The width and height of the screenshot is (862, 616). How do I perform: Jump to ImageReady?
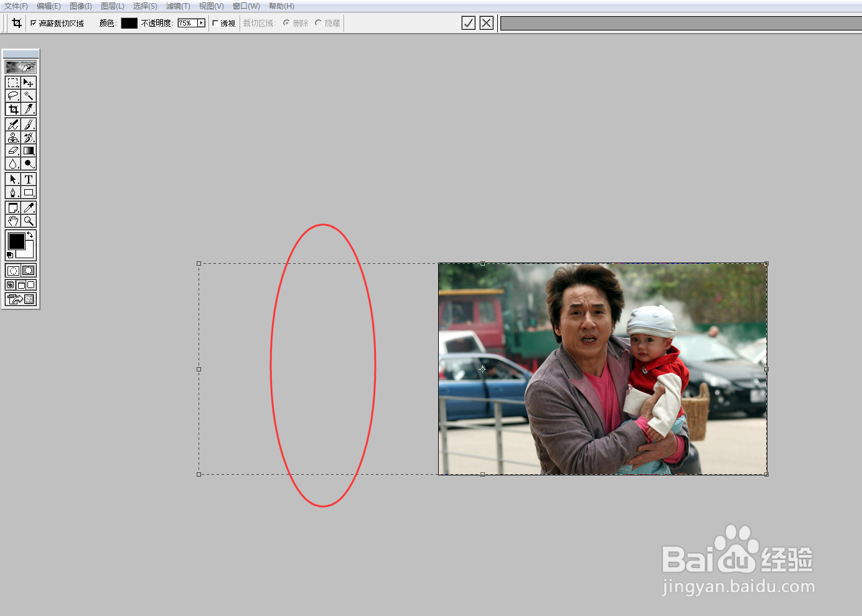[x=21, y=299]
